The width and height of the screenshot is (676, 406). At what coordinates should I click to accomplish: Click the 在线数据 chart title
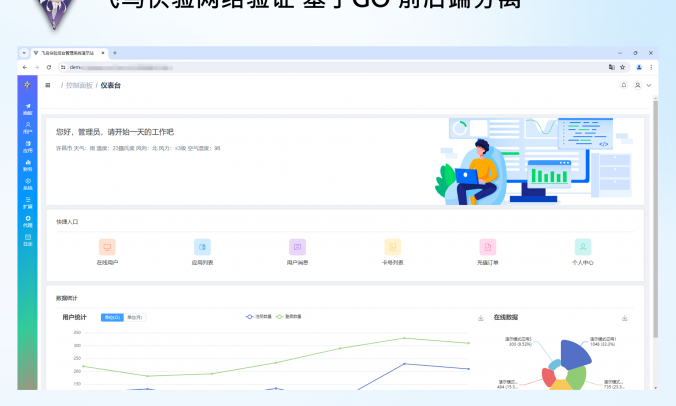point(506,317)
